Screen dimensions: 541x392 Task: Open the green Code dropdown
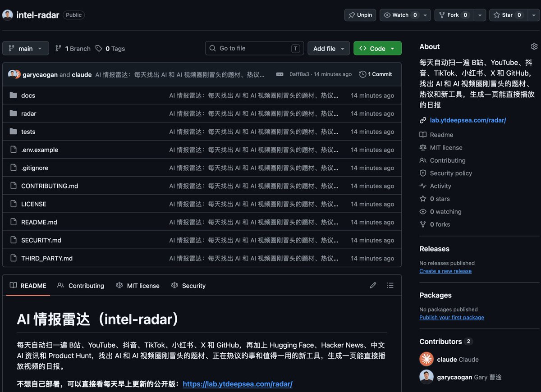[377, 48]
